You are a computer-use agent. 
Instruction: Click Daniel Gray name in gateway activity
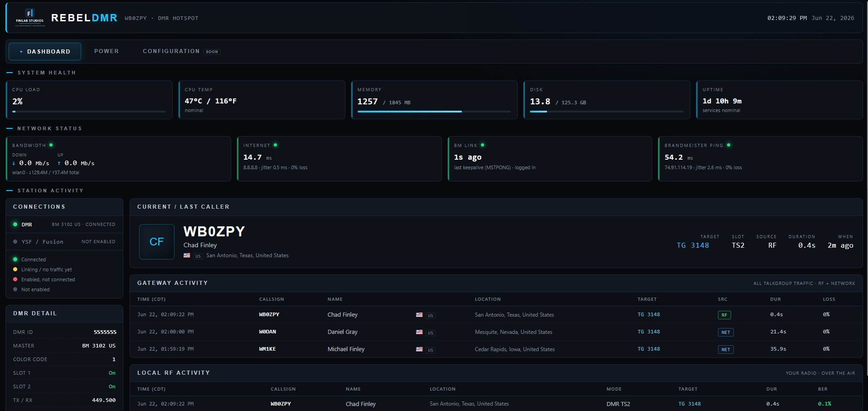click(x=342, y=332)
